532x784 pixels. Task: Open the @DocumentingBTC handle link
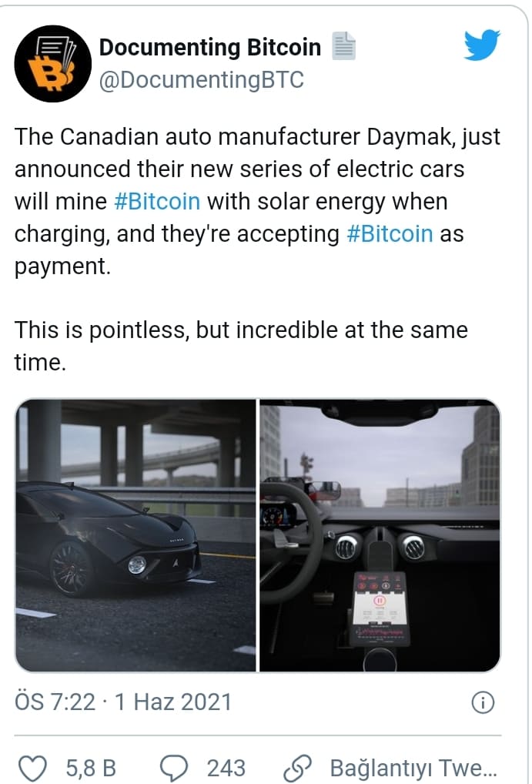click(202, 79)
